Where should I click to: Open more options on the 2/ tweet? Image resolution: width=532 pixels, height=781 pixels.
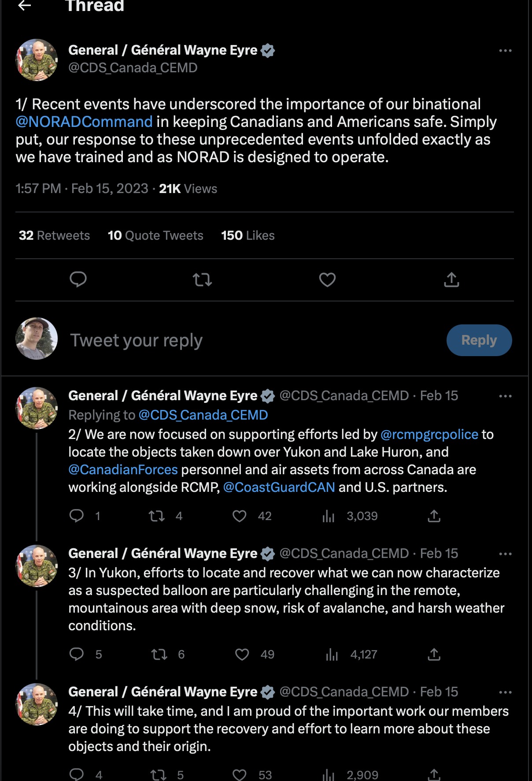click(505, 396)
